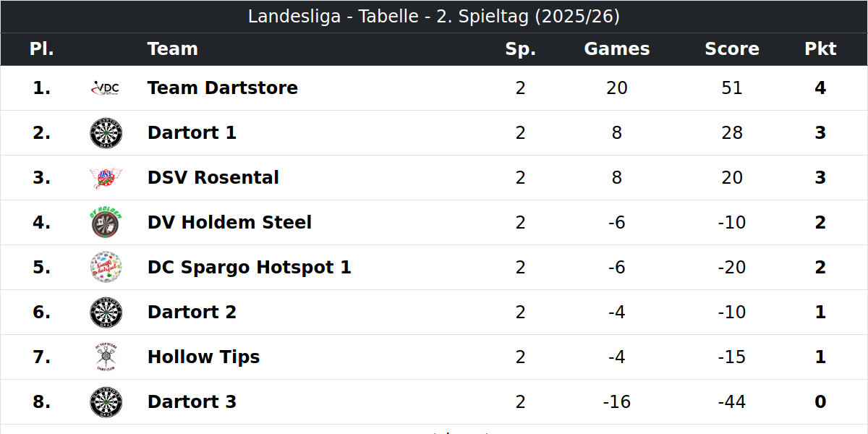Click the Score column header
Image resolution: width=868 pixels, height=434 pixels.
[732, 49]
